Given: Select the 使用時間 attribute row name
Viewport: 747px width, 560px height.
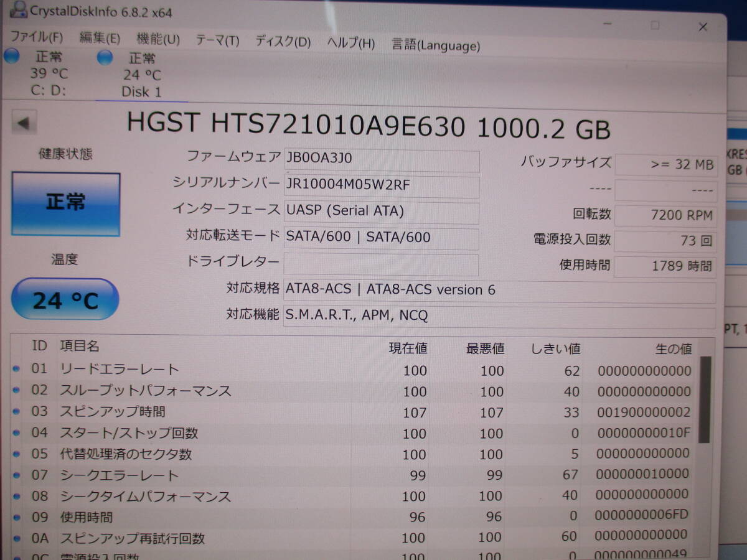Looking at the screenshot, I should click(x=86, y=517).
